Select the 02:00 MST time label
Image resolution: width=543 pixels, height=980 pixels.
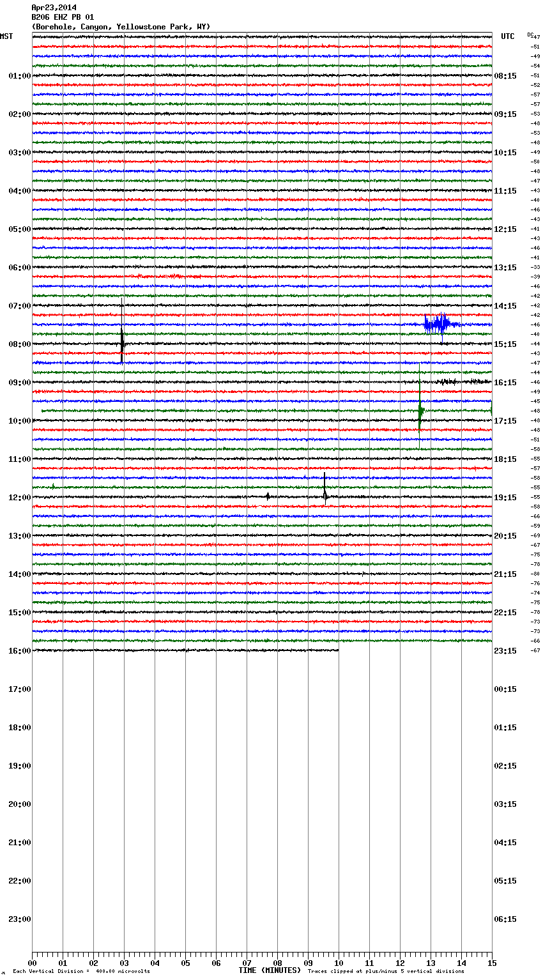click(x=20, y=114)
